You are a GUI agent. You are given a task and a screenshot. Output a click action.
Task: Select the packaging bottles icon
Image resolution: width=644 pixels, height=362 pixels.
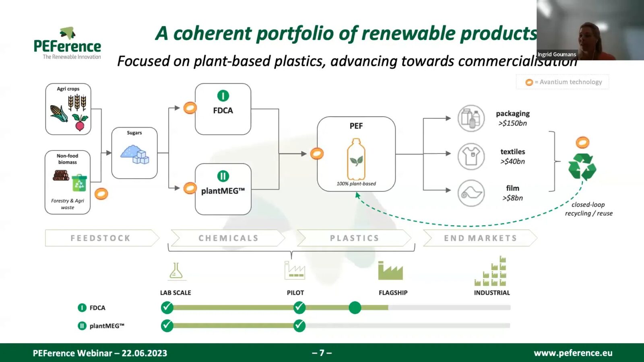click(x=471, y=119)
